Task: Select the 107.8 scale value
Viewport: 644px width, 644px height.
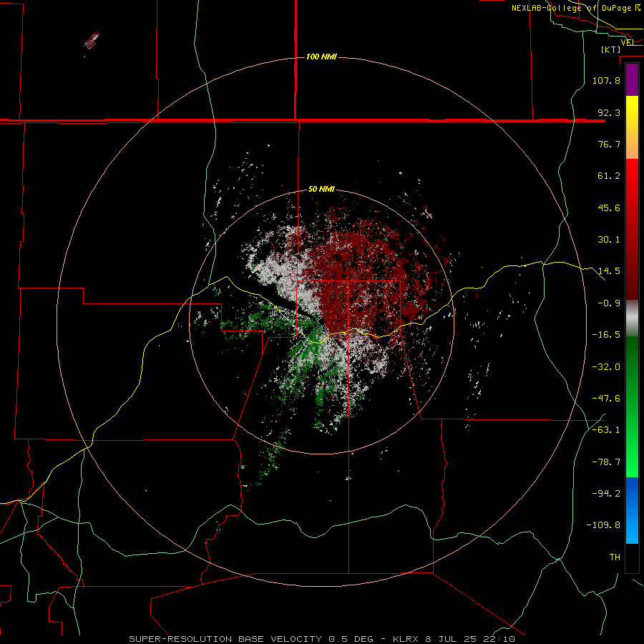Action: click(x=606, y=80)
